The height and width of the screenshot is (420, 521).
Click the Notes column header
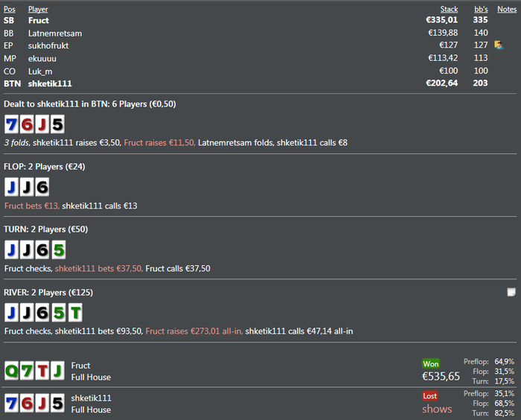point(506,10)
